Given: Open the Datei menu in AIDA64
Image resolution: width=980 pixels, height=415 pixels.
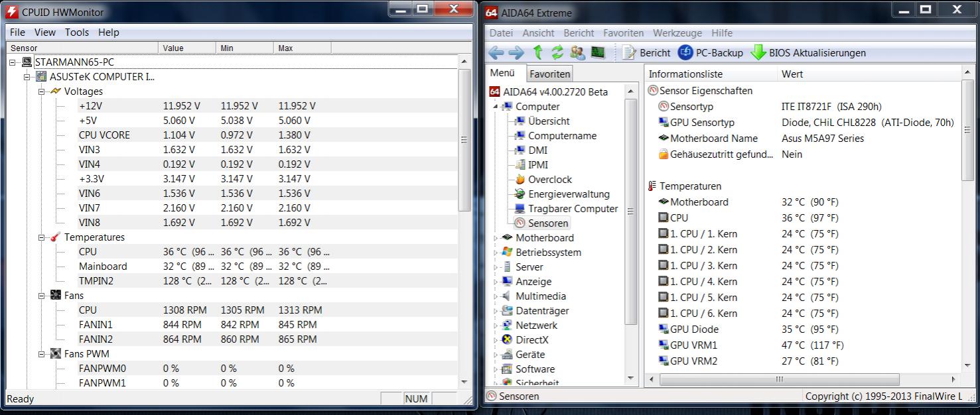Looking at the screenshot, I should tap(501, 32).
